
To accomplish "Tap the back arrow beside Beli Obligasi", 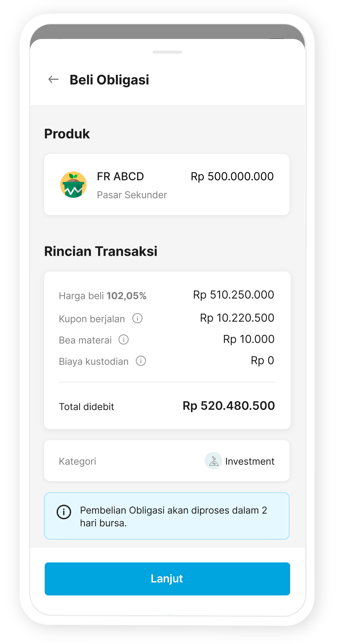I will click(53, 79).
